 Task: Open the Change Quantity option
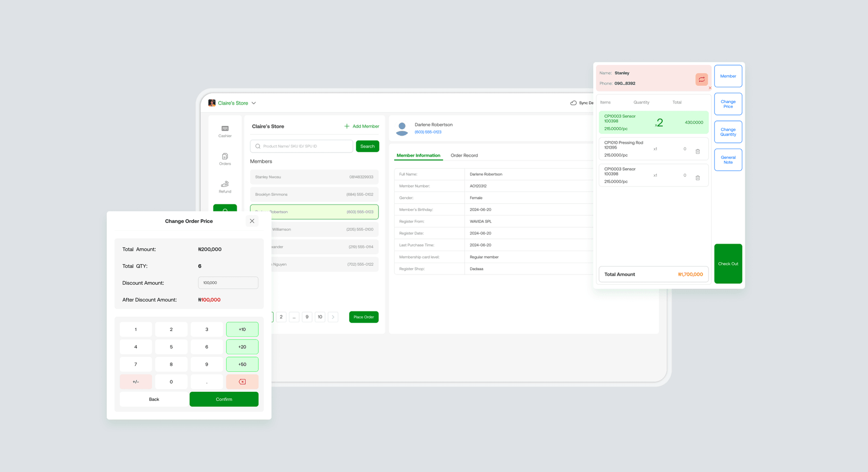[728, 132]
